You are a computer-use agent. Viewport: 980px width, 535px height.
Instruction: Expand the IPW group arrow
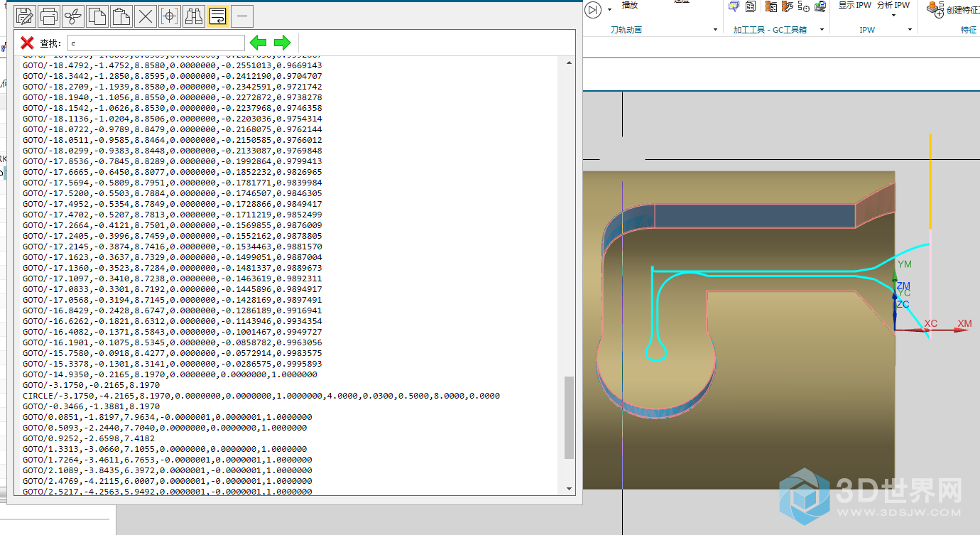tap(910, 30)
